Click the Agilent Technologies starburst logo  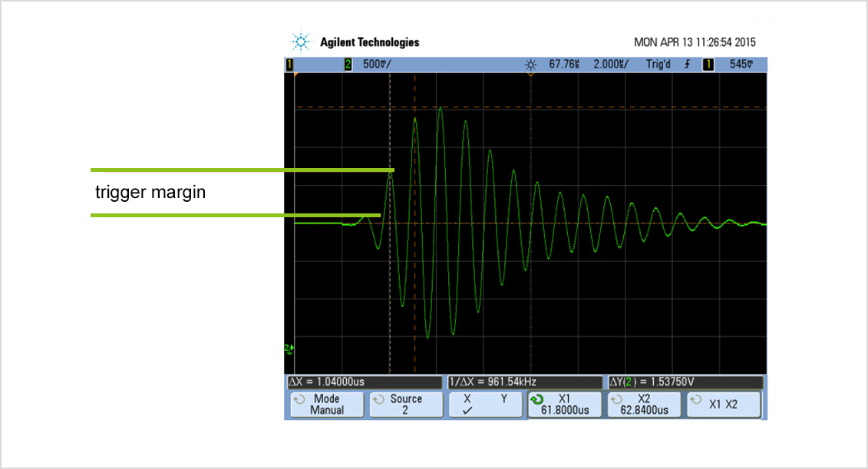click(301, 41)
